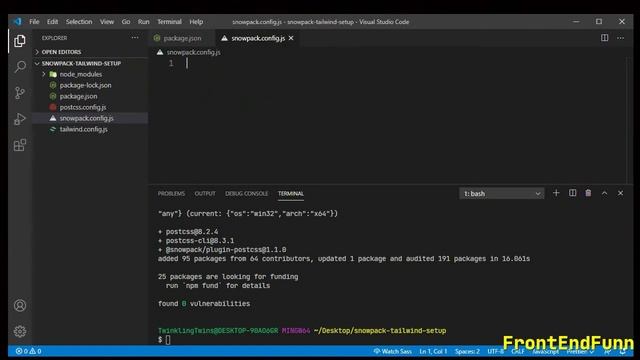Click the VS Code logo icon
Image resolution: width=640 pixels, height=360 pixels.
tap(17, 22)
